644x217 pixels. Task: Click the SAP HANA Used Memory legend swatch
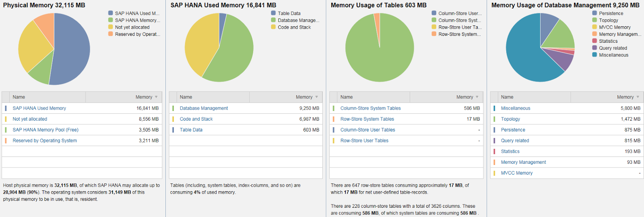coord(111,13)
